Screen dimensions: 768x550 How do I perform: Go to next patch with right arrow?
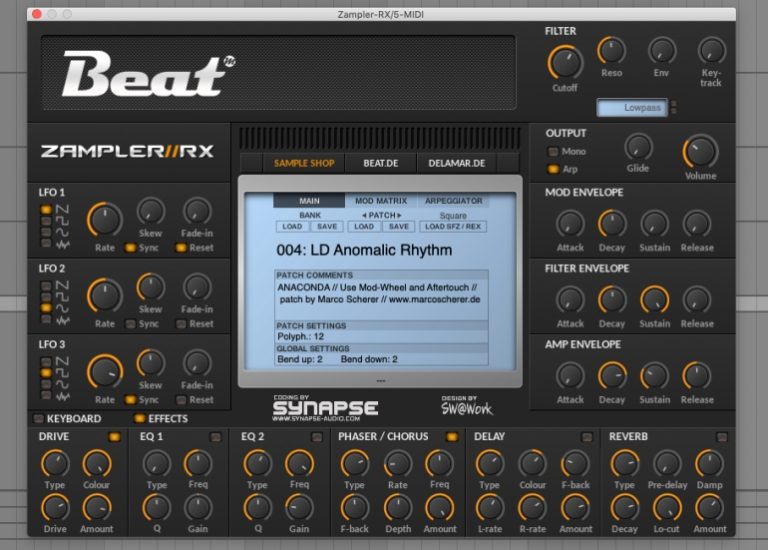coord(399,215)
